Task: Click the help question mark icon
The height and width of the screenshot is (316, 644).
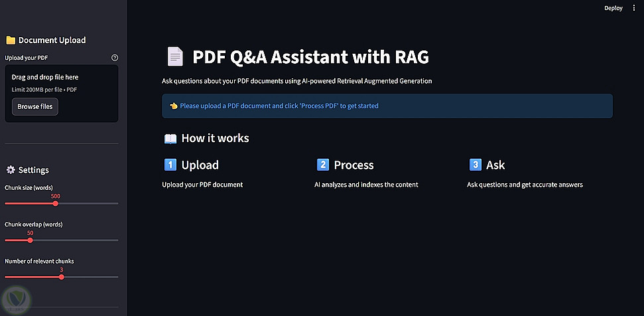Action: [115, 58]
